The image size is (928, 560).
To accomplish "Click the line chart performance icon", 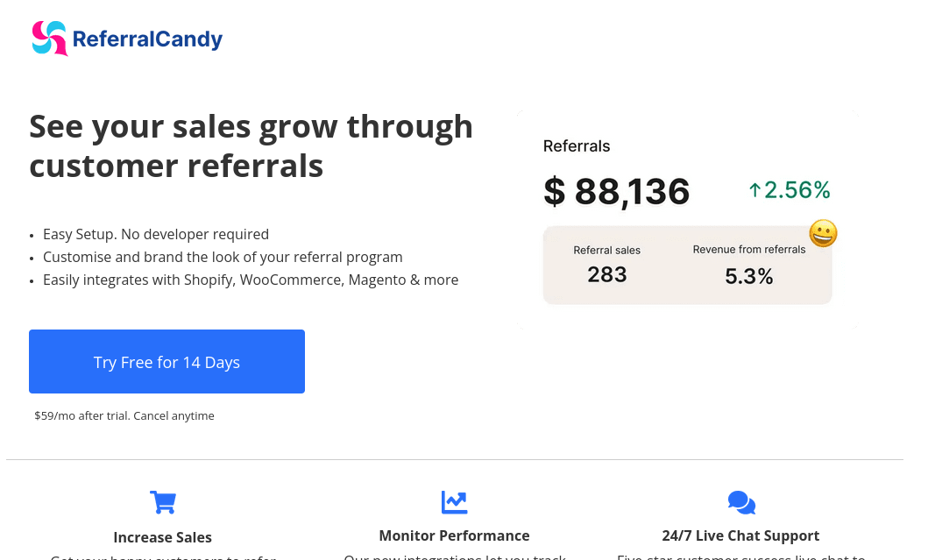I will [454, 502].
